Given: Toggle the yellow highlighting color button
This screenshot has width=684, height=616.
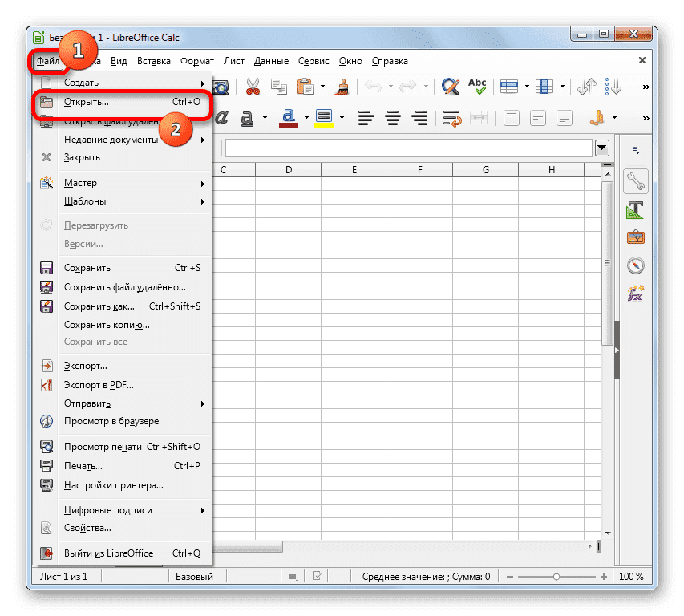Looking at the screenshot, I should [x=324, y=118].
